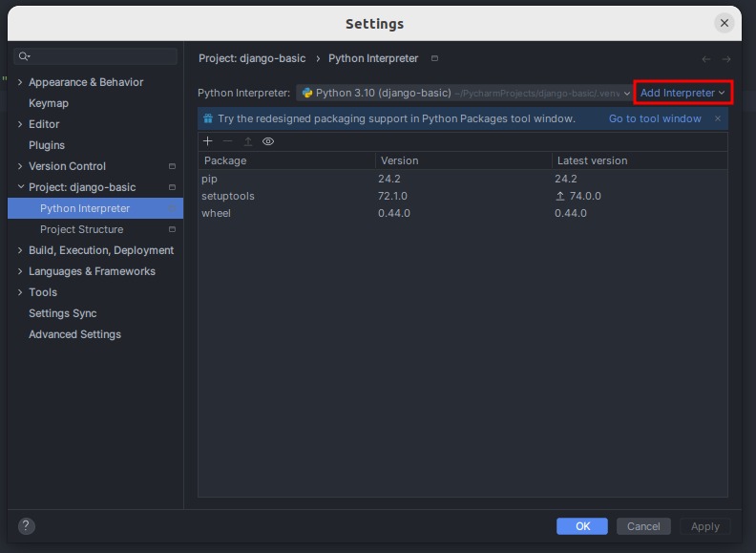This screenshot has width=756, height=553.
Task: Close the Settings dialog
Action: pyautogui.click(x=724, y=23)
